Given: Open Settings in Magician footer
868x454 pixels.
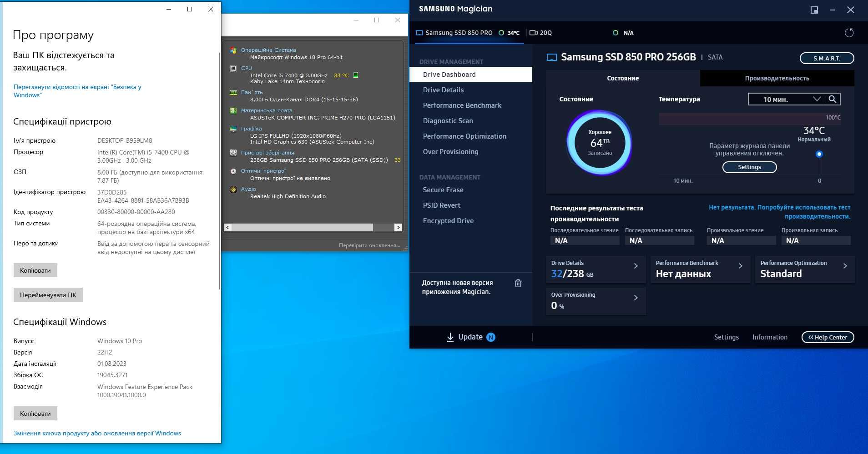Looking at the screenshot, I should pos(726,337).
